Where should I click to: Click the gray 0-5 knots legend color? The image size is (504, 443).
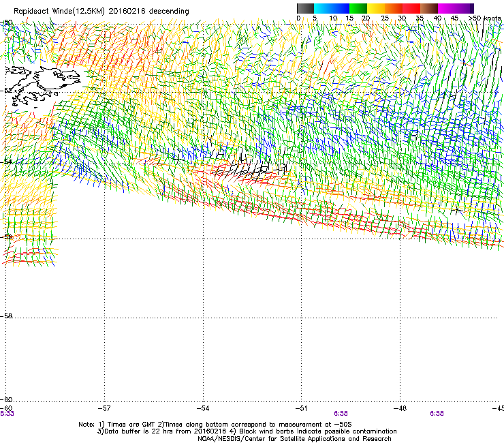[305, 8]
